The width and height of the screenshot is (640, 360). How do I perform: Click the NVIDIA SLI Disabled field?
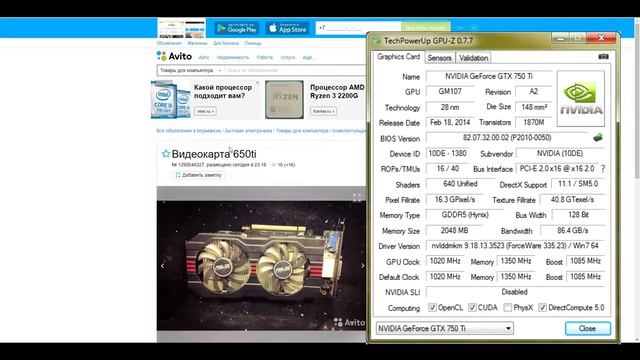(514, 292)
